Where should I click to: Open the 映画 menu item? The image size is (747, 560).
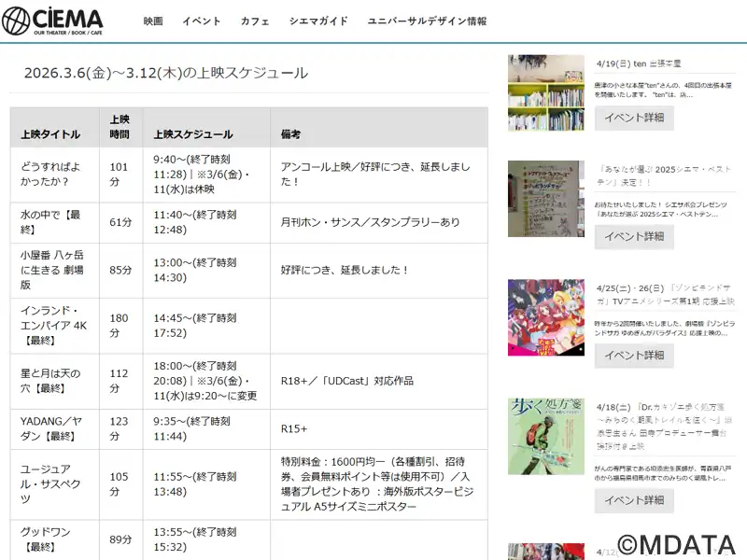click(x=153, y=21)
